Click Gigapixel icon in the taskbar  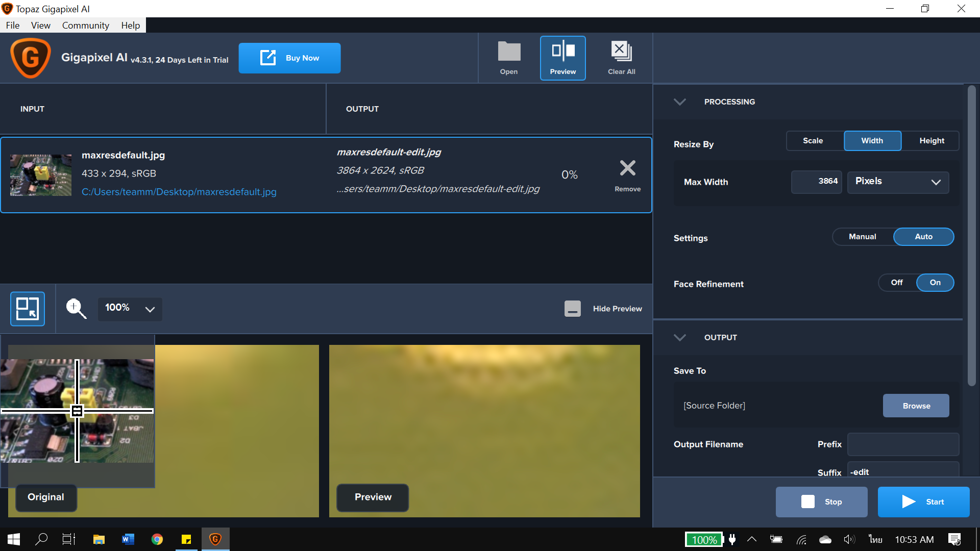[215, 539]
